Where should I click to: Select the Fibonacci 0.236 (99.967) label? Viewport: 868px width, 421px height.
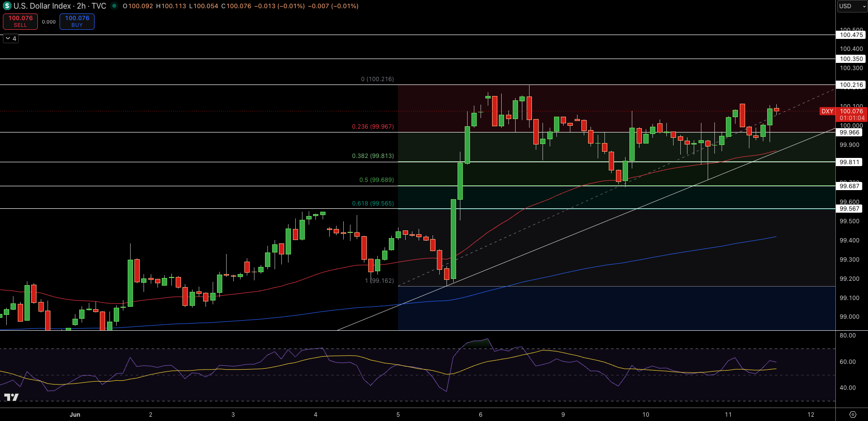373,127
